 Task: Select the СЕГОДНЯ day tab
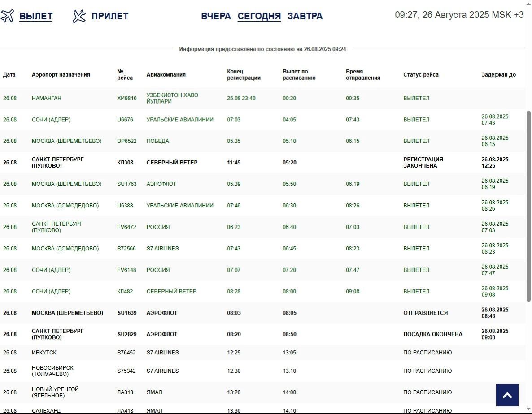point(259,16)
